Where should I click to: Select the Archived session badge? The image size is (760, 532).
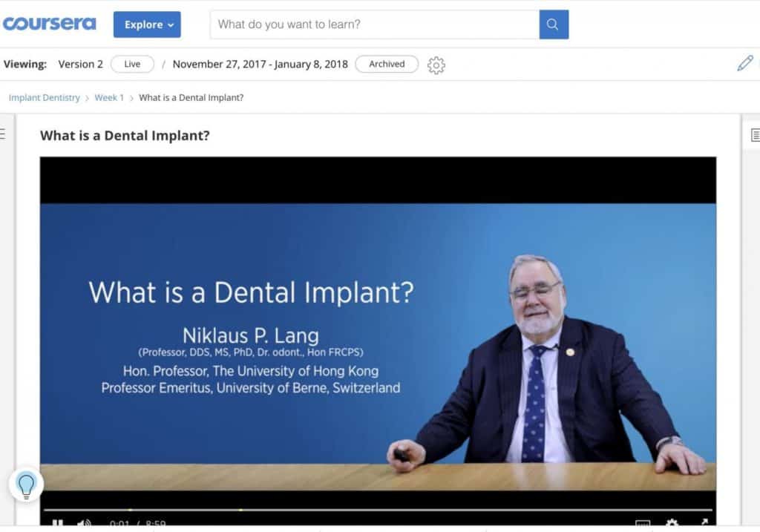click(387, 64)
